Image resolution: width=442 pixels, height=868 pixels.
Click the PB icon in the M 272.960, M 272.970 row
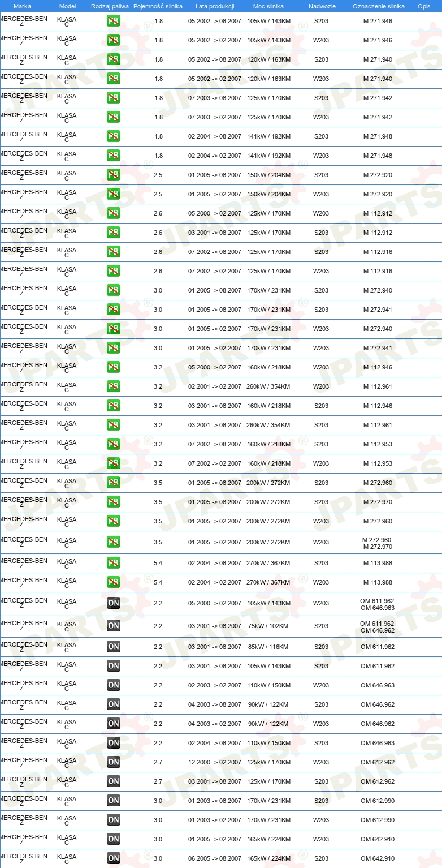114,542
